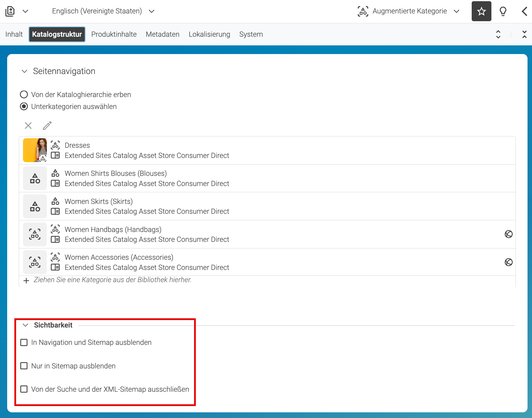Viewport: 532px width, 418px height.
Task: Click the back arrow icon at top right
Action: pyautogui.click(x=525, y=11)
